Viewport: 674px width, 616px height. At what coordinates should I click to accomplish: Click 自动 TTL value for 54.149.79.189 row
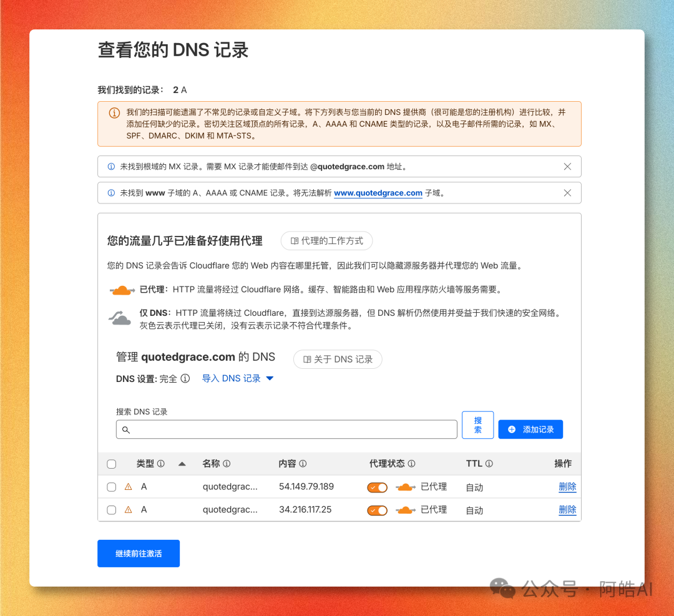[x=474, y=487]
